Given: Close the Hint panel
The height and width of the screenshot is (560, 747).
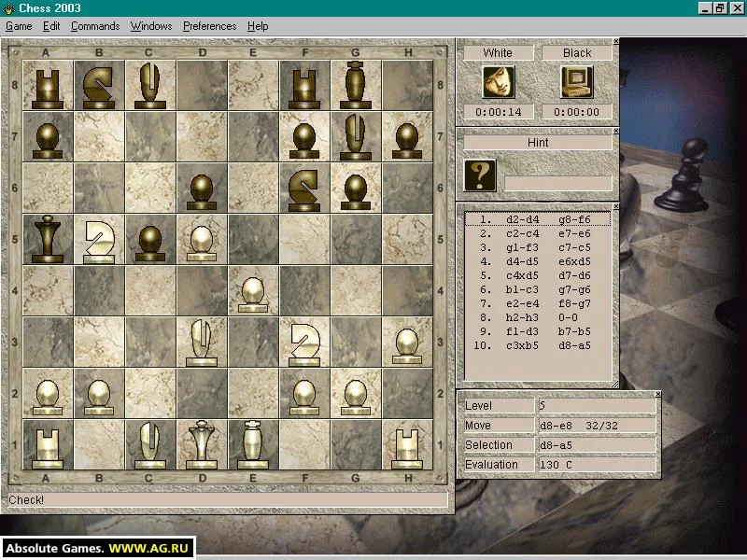Looking at the screenshot, I should coord(615,131).
